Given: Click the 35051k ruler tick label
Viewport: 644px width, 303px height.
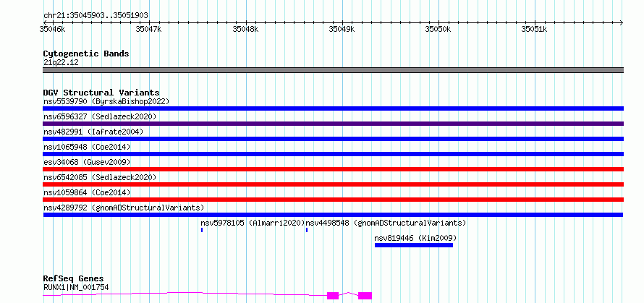Looking at the screenshot, I should pyautogui.click(x=534, y=29).
